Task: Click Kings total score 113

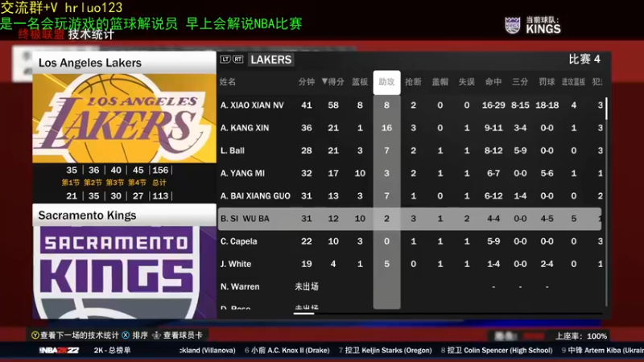Action: pyautogui.click(x=160, y=195)
